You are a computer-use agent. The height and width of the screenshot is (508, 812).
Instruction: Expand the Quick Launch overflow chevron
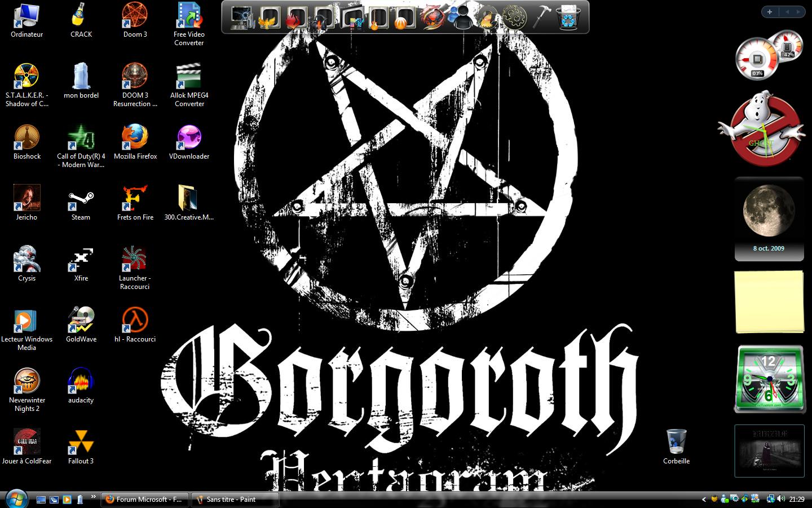pos(94,497)
